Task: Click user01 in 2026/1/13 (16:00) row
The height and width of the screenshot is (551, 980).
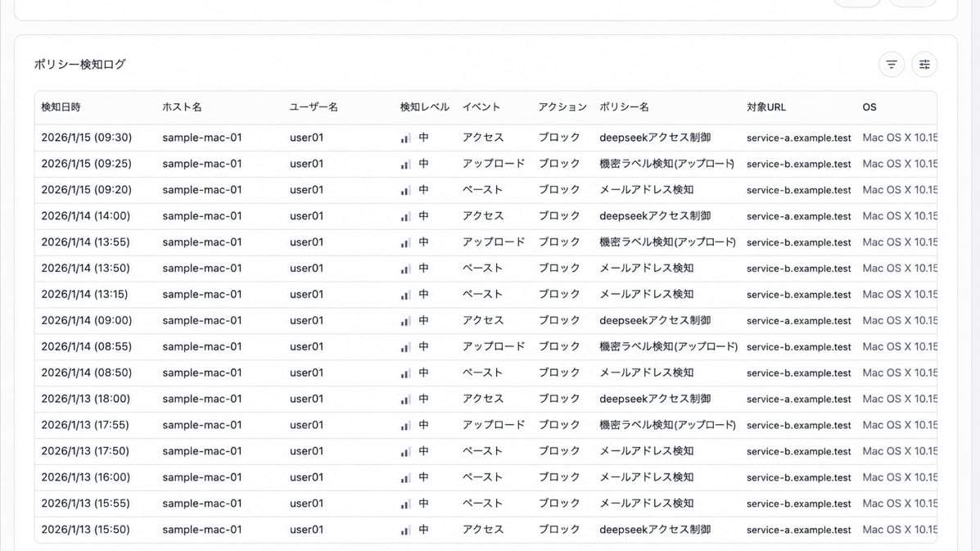Action: click(306, 477)
